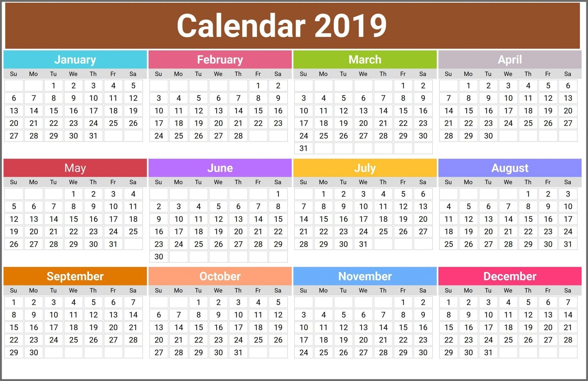
Task: Select the brown title bar color
Action: click(x=294, y=24)
